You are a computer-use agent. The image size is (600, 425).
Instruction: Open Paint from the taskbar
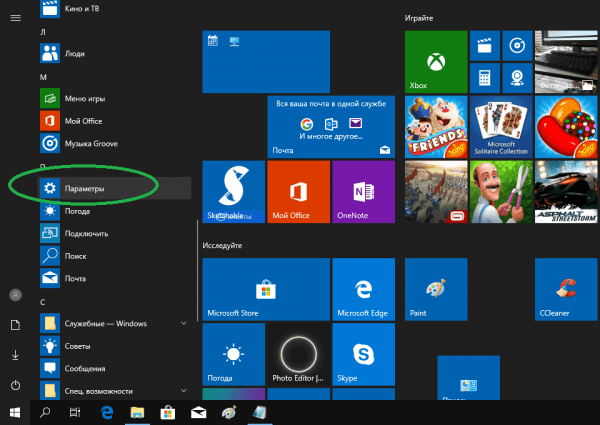[229, 413]
